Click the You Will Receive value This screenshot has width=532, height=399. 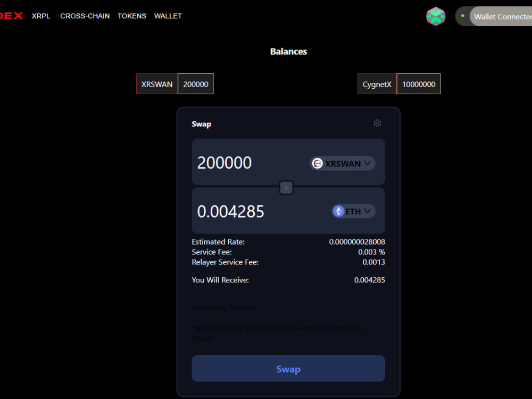[x=370, y=280]
